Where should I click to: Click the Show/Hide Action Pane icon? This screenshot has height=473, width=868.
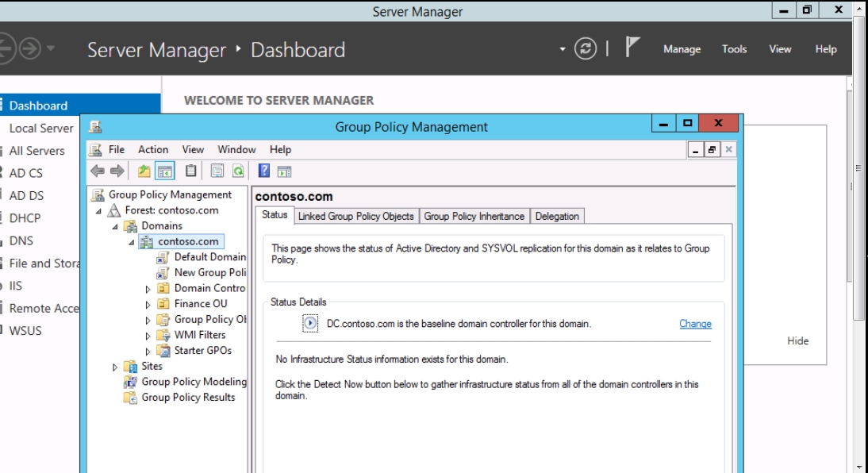click(x=283, y=171)
